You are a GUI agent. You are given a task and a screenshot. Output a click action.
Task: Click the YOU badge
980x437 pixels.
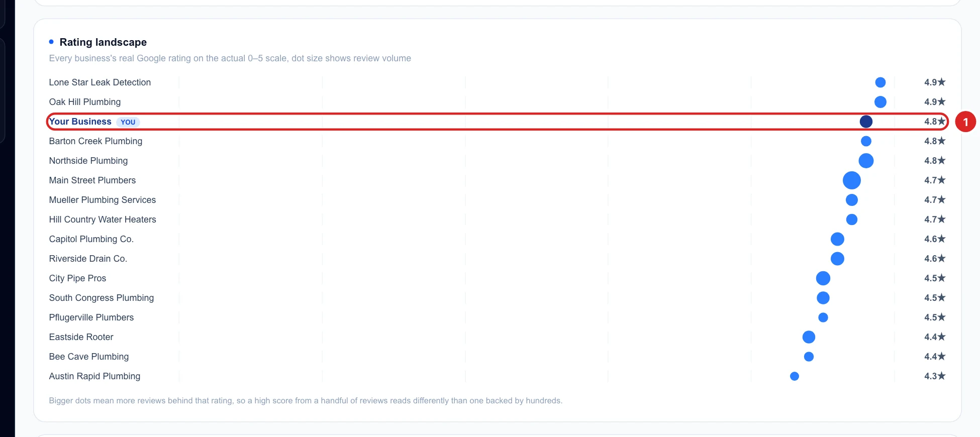[128, 122]
